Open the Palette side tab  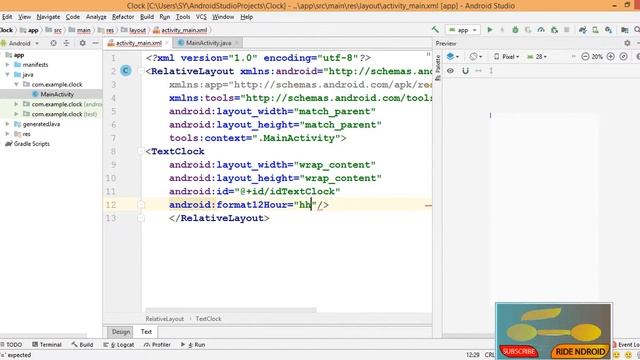[x=438, y=68]
